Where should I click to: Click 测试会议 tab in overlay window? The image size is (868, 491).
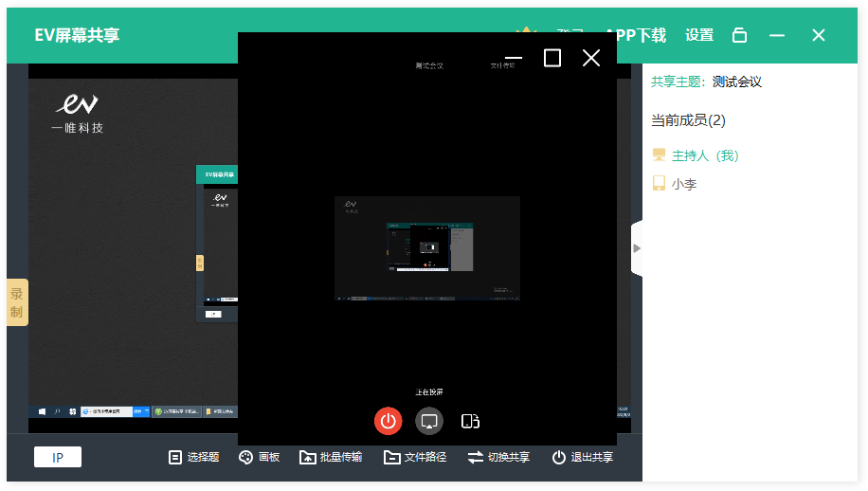(x=429, y=66)
